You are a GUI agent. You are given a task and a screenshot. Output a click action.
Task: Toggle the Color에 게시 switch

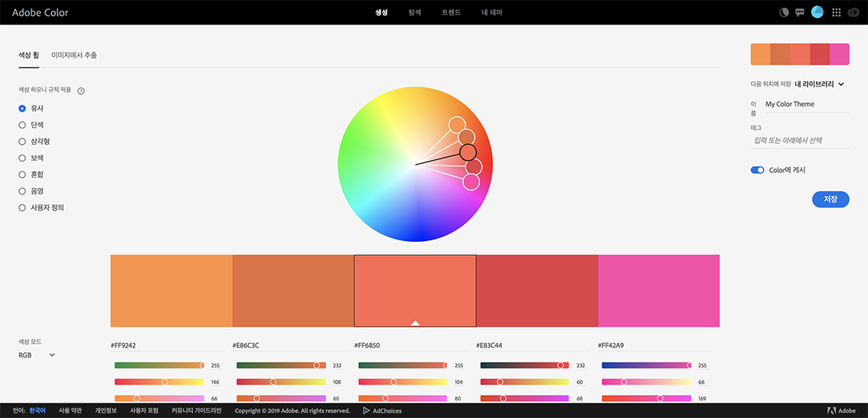(x=757, y=170)
